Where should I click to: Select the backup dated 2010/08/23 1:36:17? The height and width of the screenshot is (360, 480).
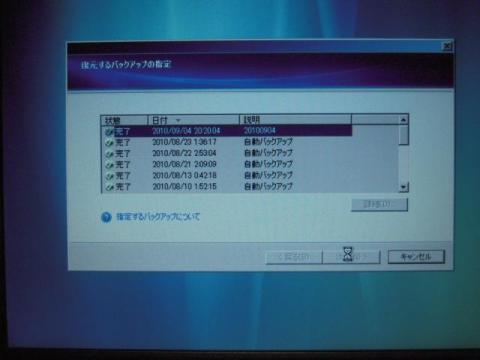pyautogui.click(x=227, y=142)
